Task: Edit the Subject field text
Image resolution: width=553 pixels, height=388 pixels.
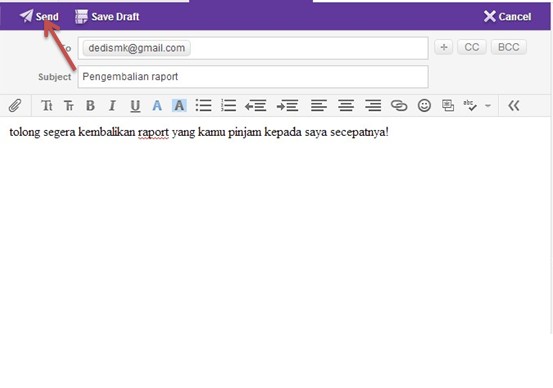Action: pos(253,77)
